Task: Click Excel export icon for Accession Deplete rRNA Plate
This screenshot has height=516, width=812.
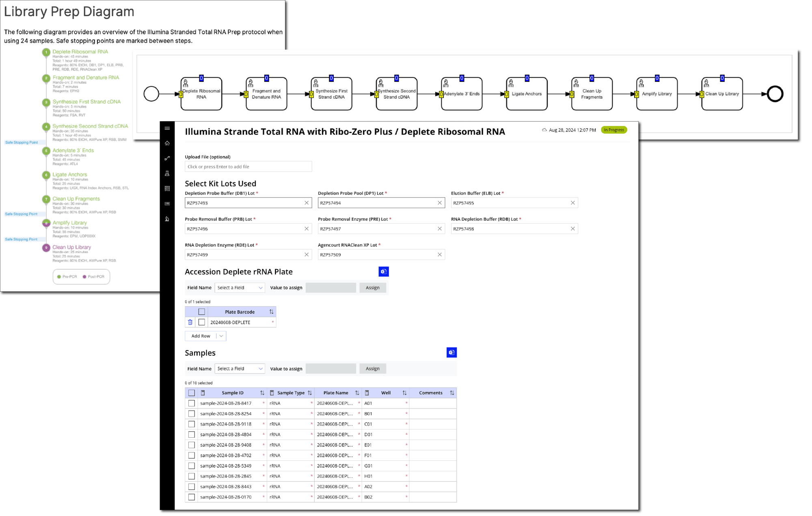Action: [x=384, y=271]
